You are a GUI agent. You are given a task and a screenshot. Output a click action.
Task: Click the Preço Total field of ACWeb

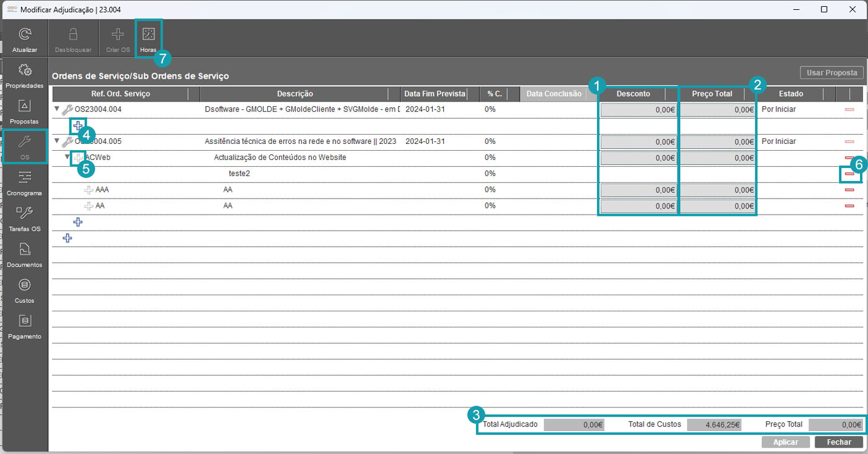pos(717,158)
